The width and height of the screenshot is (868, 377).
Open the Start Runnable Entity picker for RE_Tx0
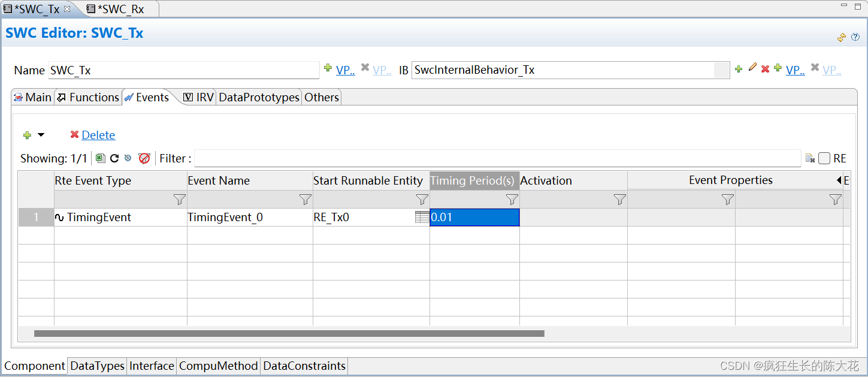click(423, 217)
